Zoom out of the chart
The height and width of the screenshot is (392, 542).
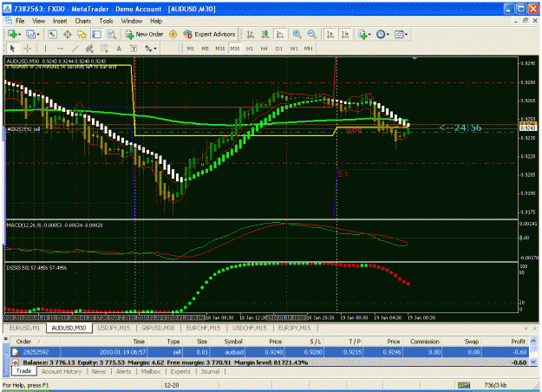tap(311, 34)
